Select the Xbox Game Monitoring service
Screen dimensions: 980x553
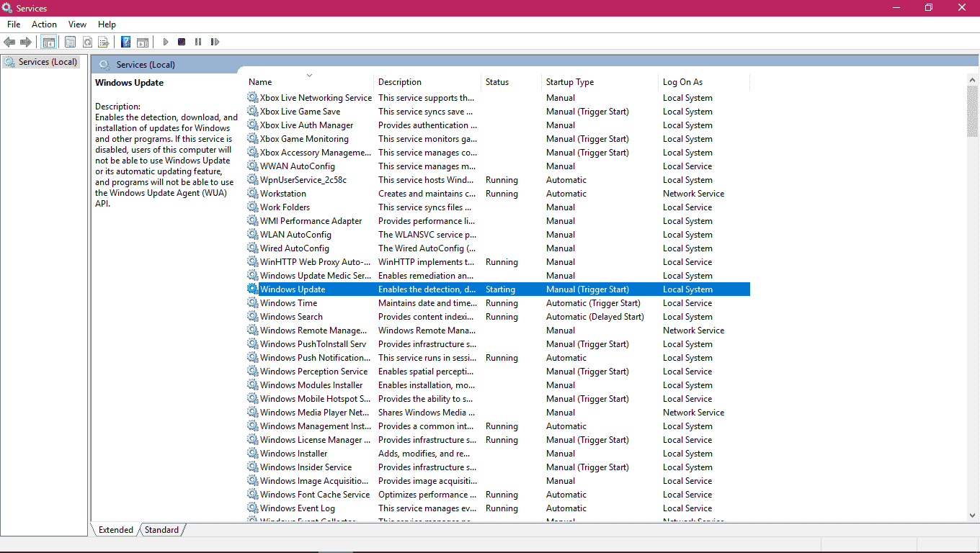pos(498,139)
